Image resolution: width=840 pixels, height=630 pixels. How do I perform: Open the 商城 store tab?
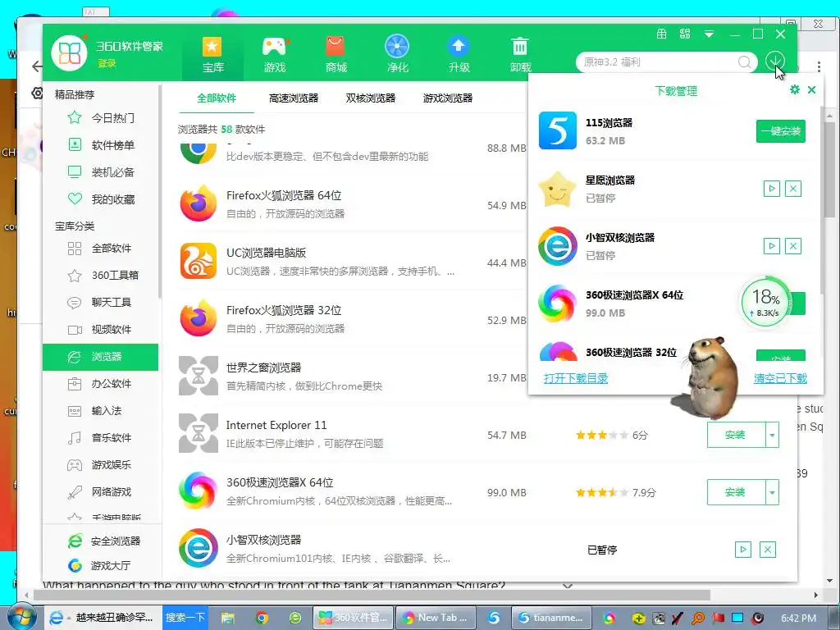pyautogui.click(x=336, y=53)
